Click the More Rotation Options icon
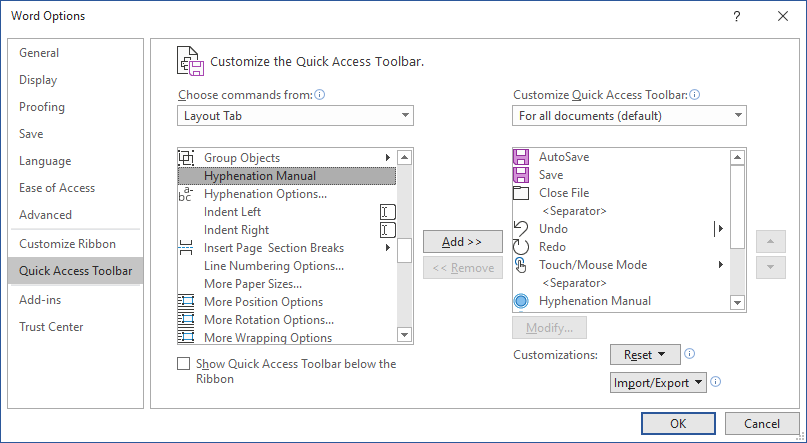 click(185, 320)
